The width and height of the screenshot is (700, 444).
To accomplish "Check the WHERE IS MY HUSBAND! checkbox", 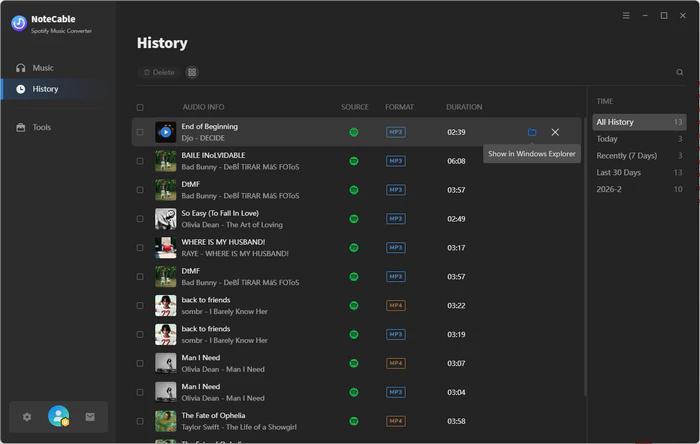I will [x=140, y=248].
